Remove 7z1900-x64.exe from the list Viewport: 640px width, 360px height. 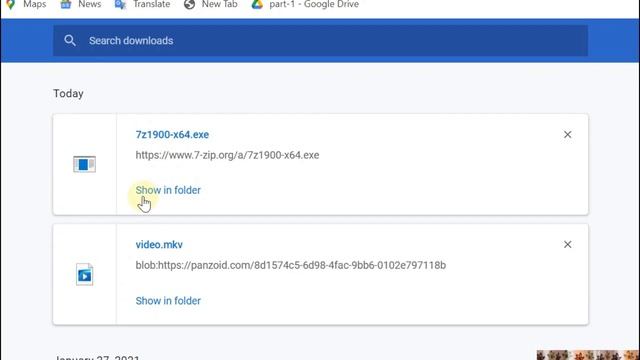pos(567,135)
